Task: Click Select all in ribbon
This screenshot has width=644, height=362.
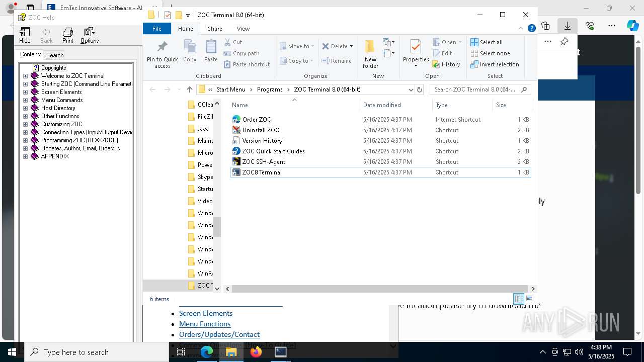Action: click(487, 42)
